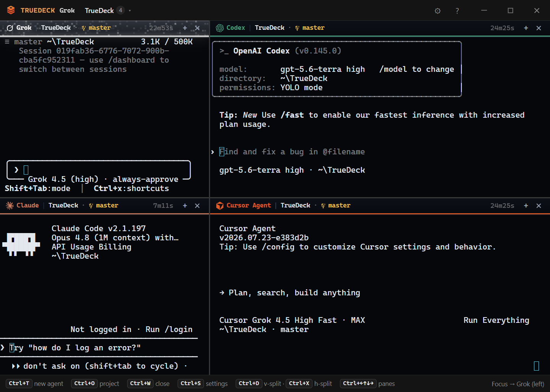This screenshot has width=550, height=392.
Task: Click 'Ctrl+x:shortcuts' hint
Action: coord(131,188)
